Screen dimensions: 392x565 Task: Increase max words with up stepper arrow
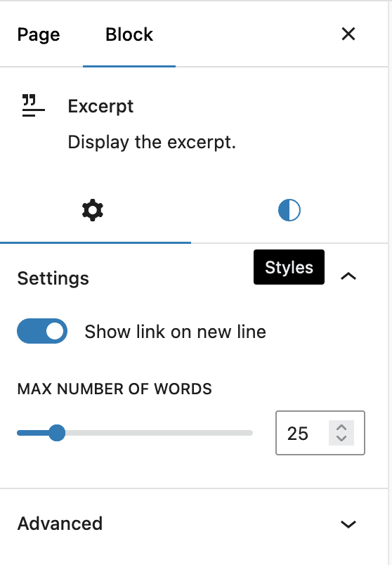tap(341, 428)
